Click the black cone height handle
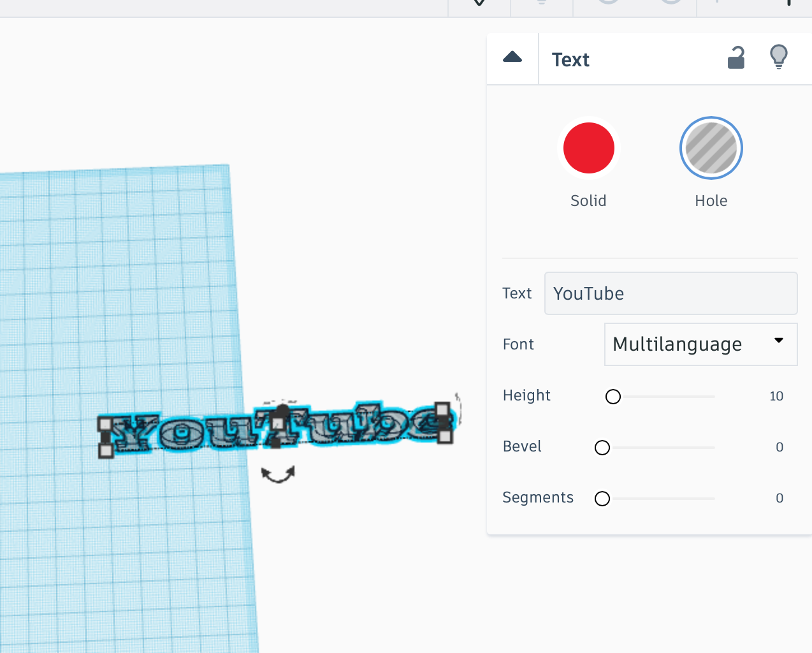Image resolution: width=812 pixels, height=653 pixels. (x=282, y=409)
